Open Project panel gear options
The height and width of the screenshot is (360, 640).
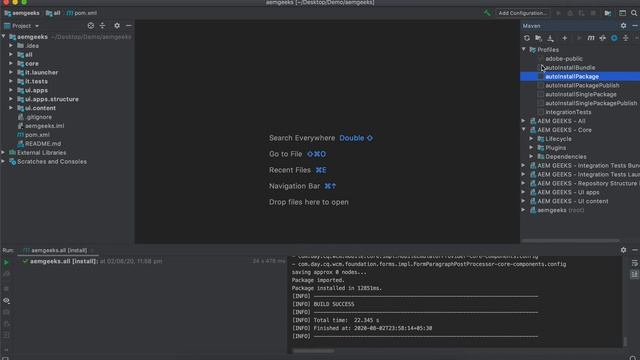pyautogui.click(x=117, y=26)
